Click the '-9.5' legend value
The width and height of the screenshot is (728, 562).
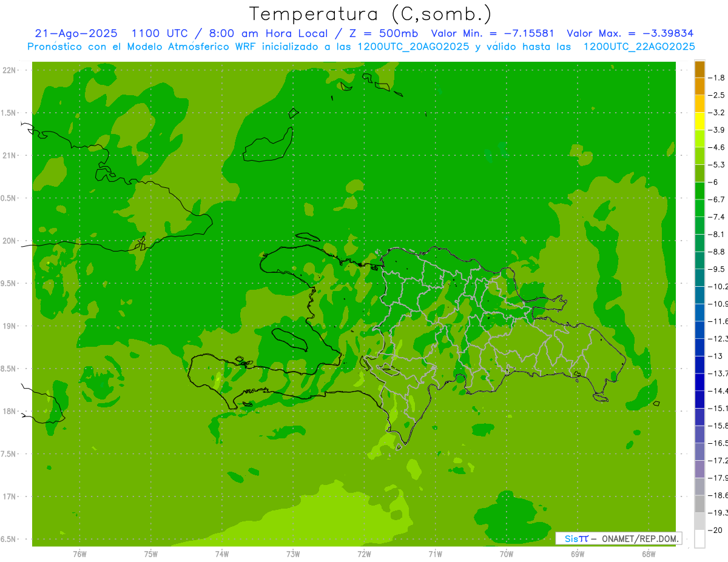pos(717,269)
